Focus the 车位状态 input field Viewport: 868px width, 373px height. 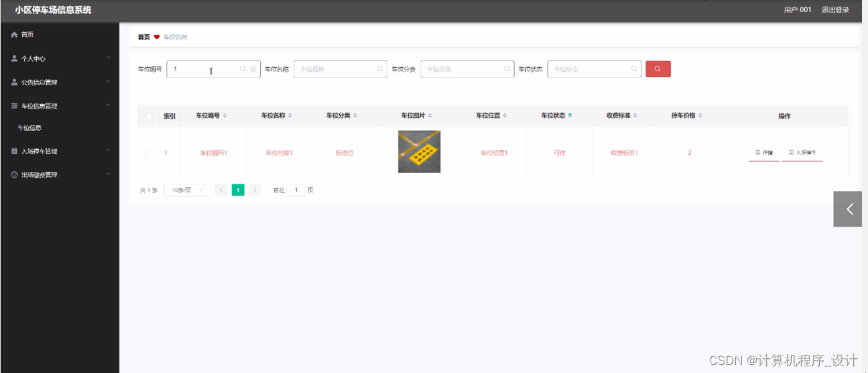coord(594,69)
